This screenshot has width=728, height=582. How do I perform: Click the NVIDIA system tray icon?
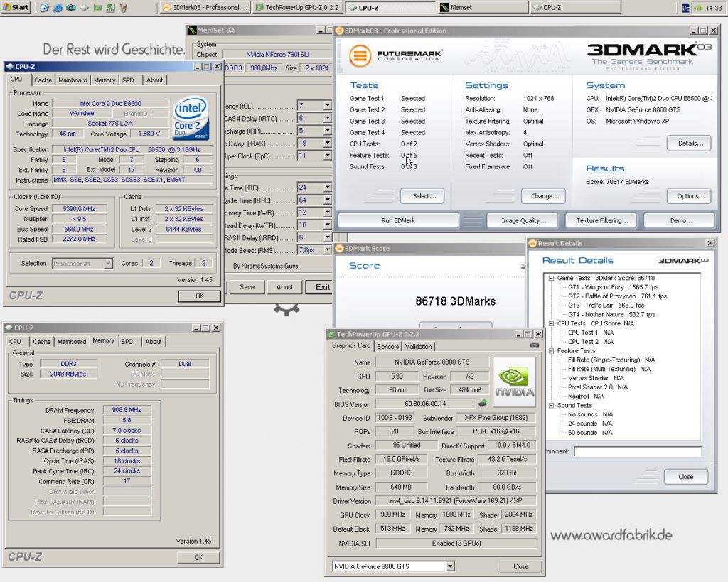(698, 8)
